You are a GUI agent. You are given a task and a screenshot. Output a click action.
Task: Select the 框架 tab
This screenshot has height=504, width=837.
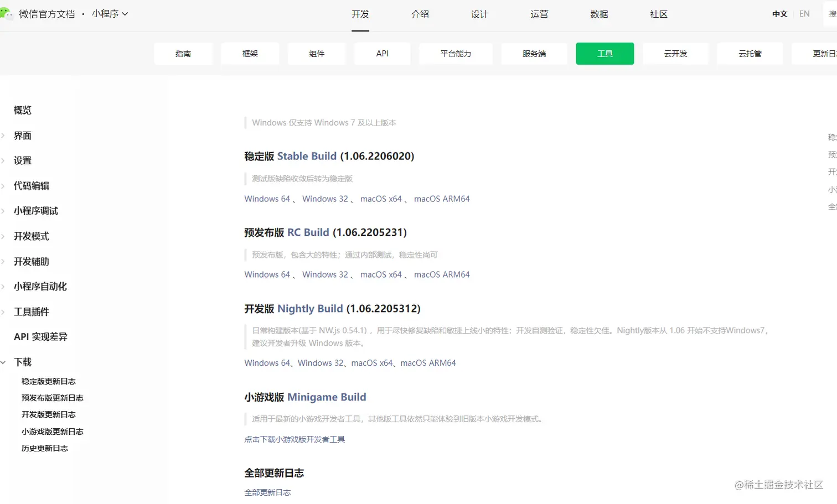pyautogui.click(x=250, y=54)
